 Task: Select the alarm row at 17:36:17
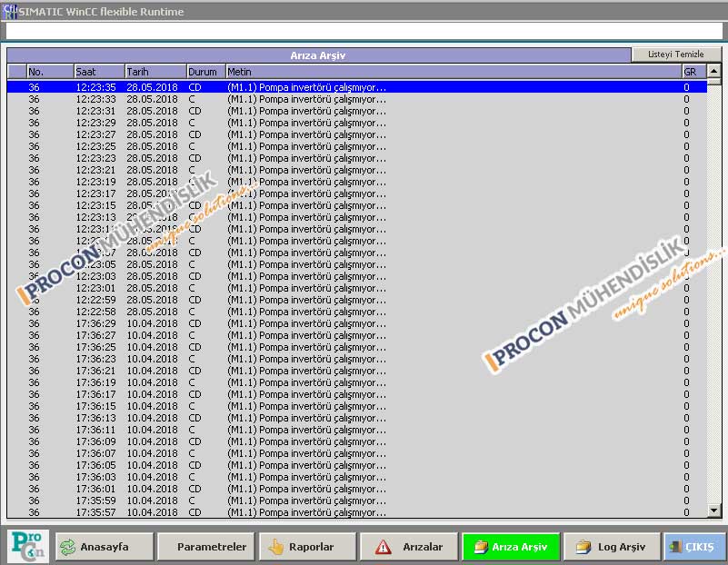point(356,394)
